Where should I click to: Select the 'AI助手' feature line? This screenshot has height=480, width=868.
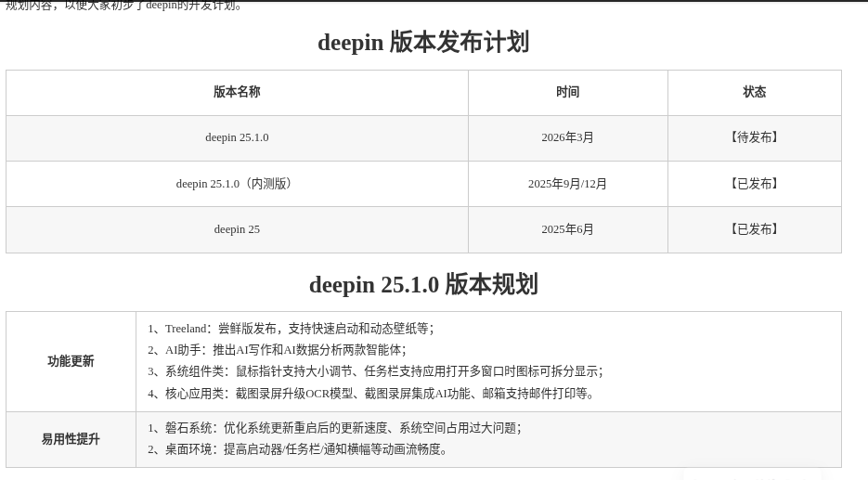click(x=277, y=350)
